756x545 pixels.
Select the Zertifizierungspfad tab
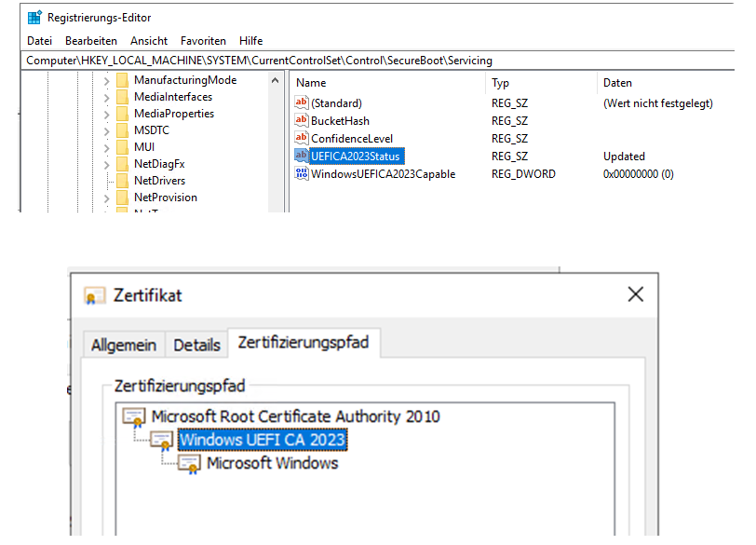304,343
